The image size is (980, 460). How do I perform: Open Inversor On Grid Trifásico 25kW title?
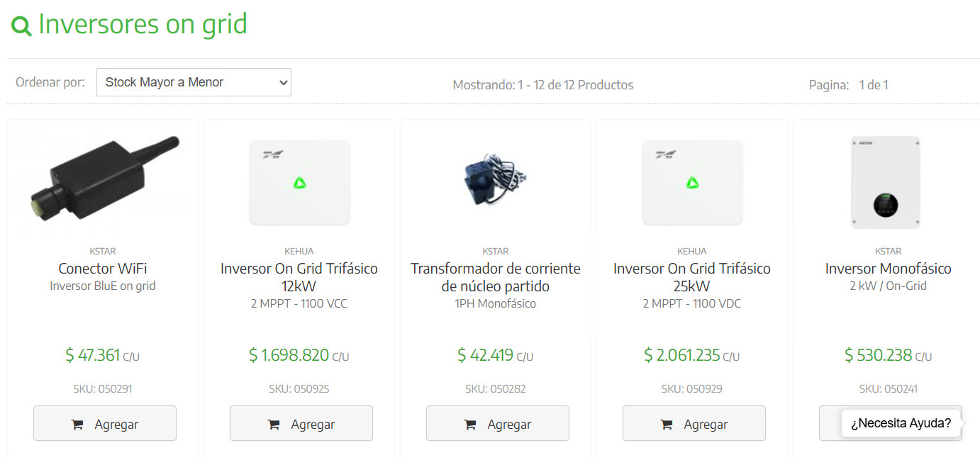(x=692, y=277)
